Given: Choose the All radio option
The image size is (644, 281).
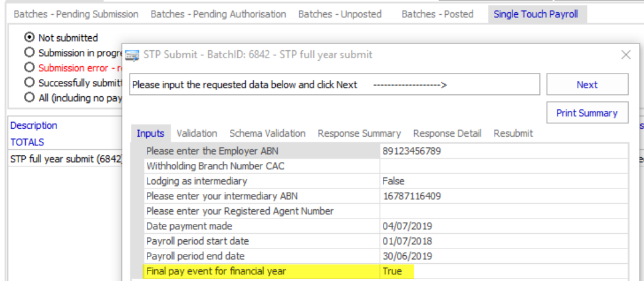Looking at the screenshot, I should (29, 97).
